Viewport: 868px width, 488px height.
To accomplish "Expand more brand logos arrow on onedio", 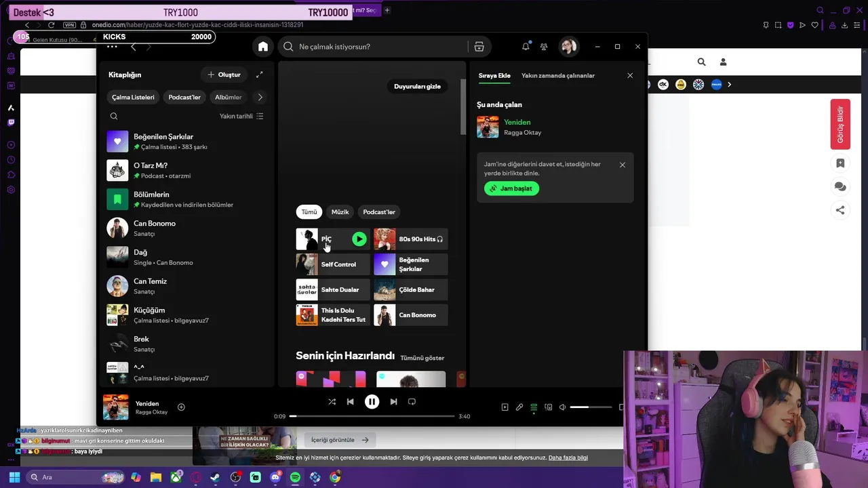I will [x=730, y=85].
